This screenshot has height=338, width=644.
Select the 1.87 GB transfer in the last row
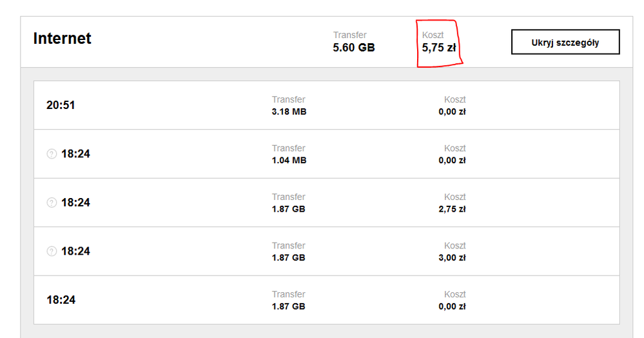pos(288,306)
